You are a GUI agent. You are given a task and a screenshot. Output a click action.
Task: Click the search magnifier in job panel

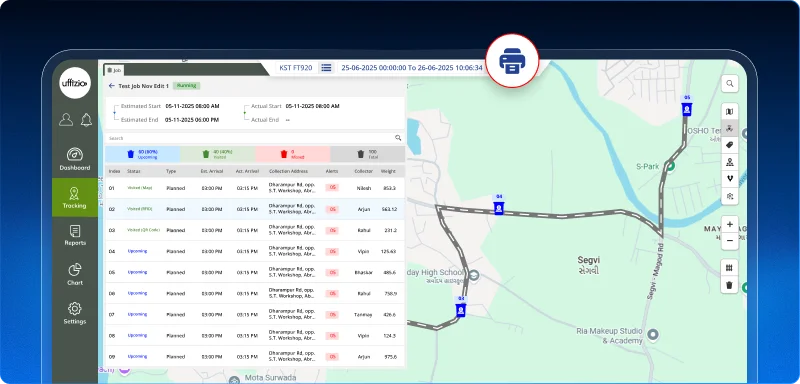[x=398, y=138]
